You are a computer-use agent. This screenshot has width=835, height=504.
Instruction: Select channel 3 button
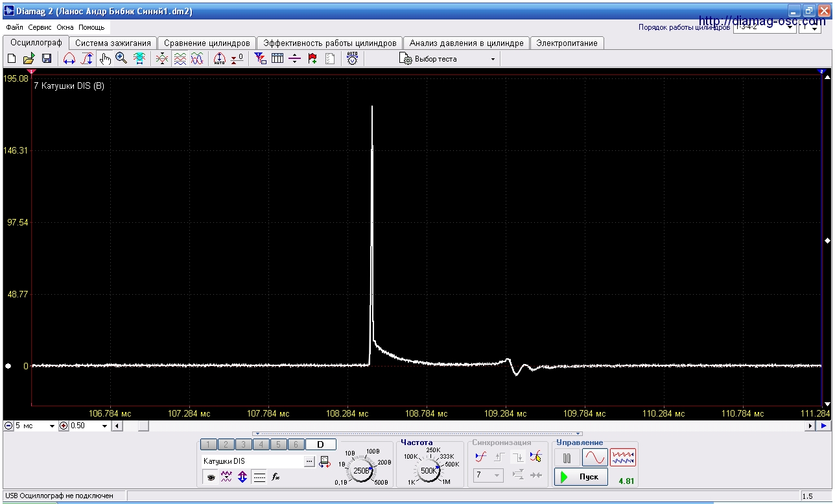(243, 444)
